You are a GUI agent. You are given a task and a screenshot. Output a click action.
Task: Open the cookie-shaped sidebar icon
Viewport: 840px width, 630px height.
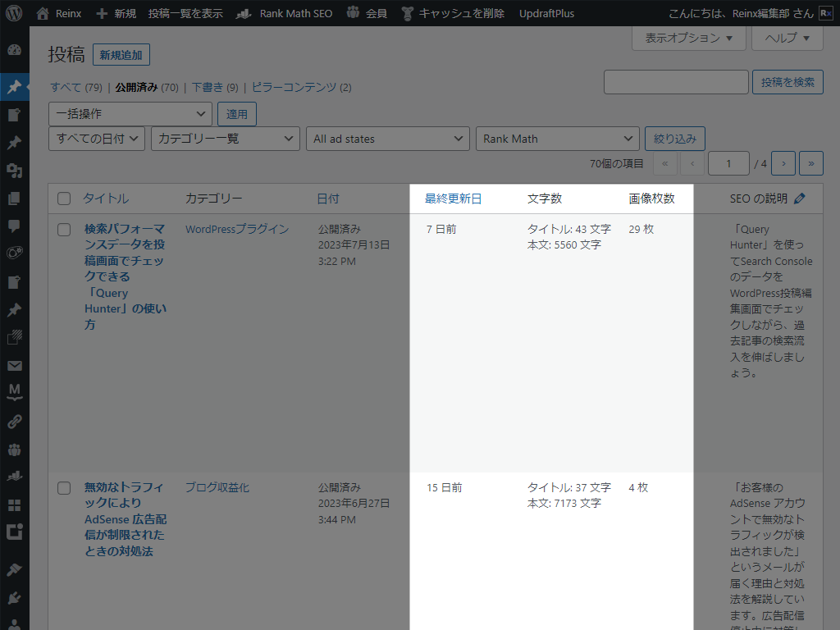15,253
